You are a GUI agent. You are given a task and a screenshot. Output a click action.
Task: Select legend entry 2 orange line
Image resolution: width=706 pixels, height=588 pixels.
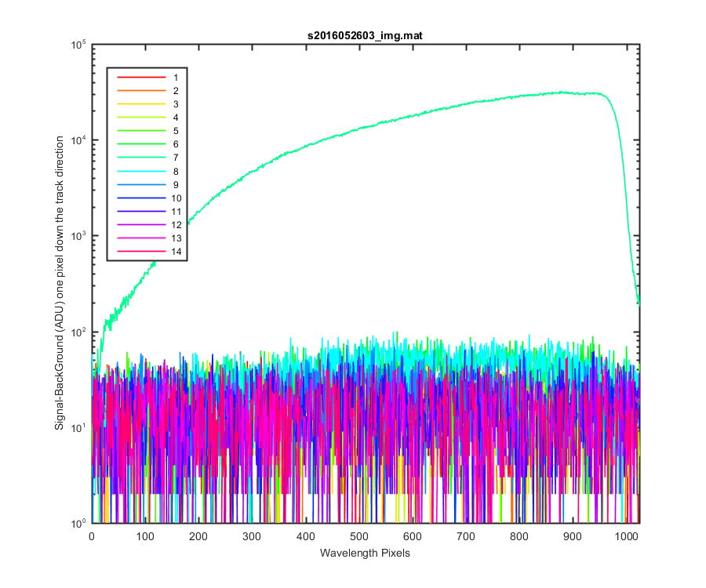141,91
